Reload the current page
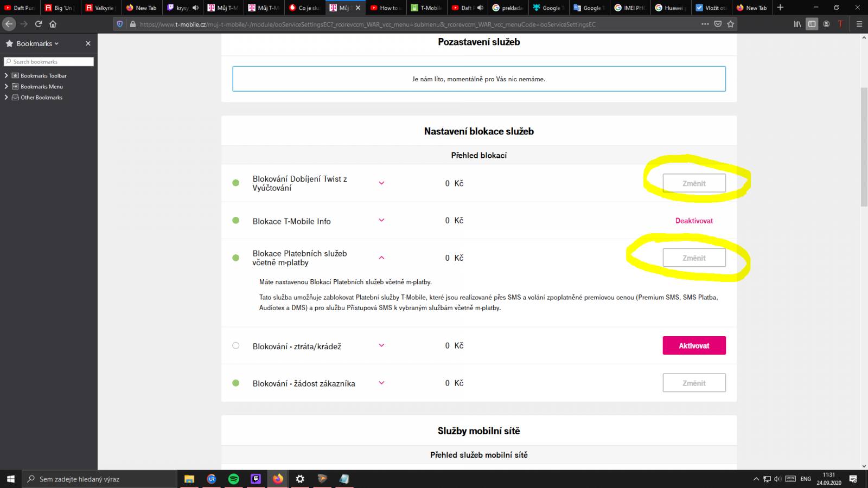The width and height of the screenshot is (868, 488). (39, 24)
